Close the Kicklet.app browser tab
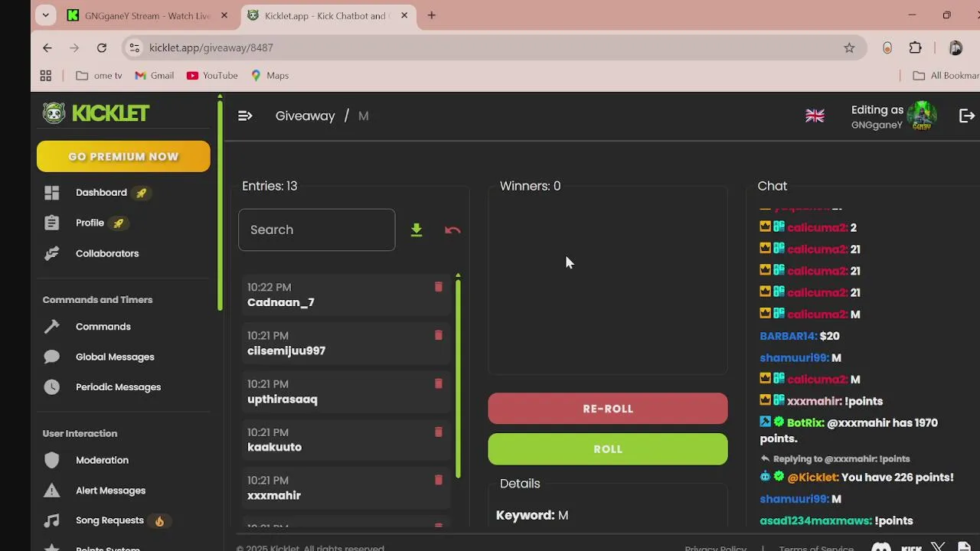The height and width of the screenshot is (551, 980). 404,15
